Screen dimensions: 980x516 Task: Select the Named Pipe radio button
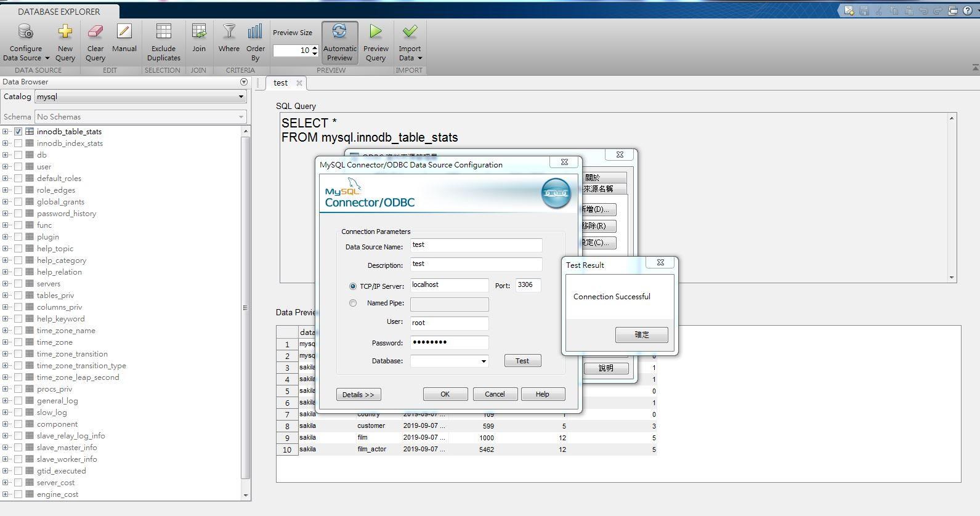pos(353,303)
